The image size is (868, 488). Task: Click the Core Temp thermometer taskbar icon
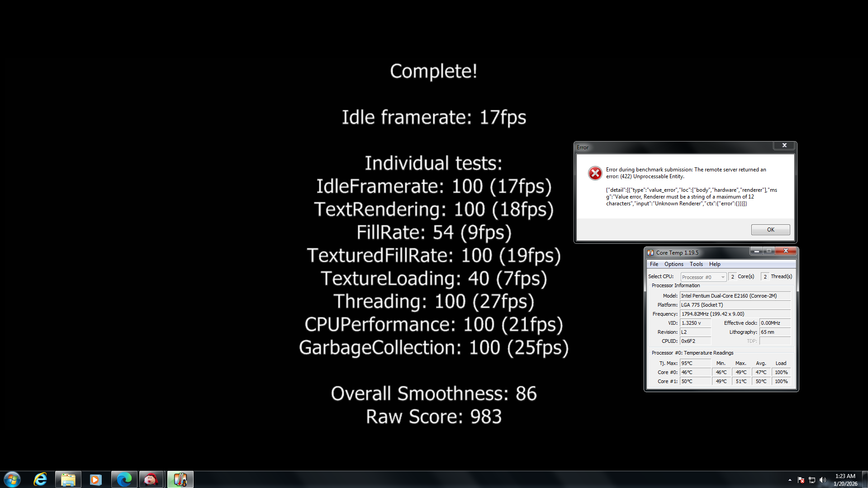(x=180, y=479)
